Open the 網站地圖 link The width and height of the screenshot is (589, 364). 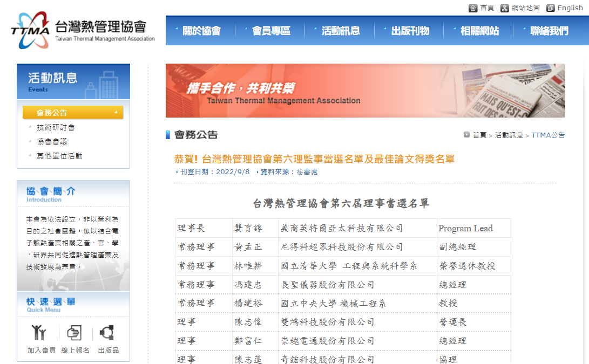click(x=526, y=8)
